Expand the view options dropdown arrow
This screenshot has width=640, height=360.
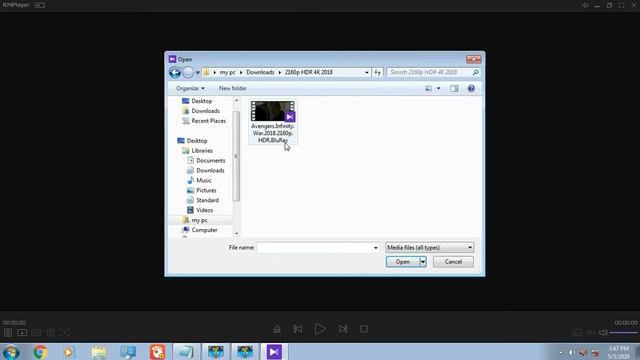(x=438, y=89)
